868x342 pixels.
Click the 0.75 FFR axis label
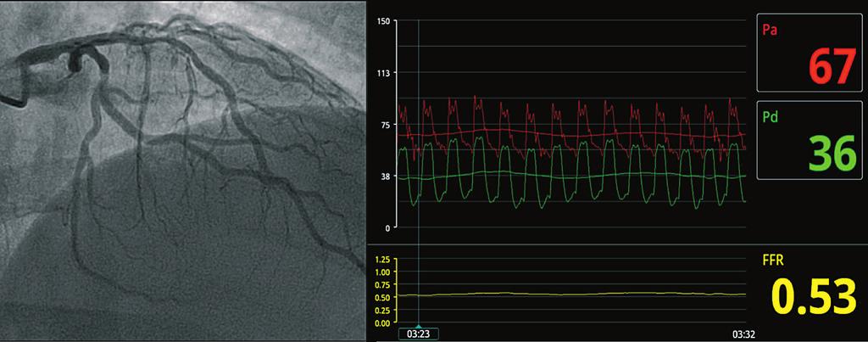[x=383, y=285]
